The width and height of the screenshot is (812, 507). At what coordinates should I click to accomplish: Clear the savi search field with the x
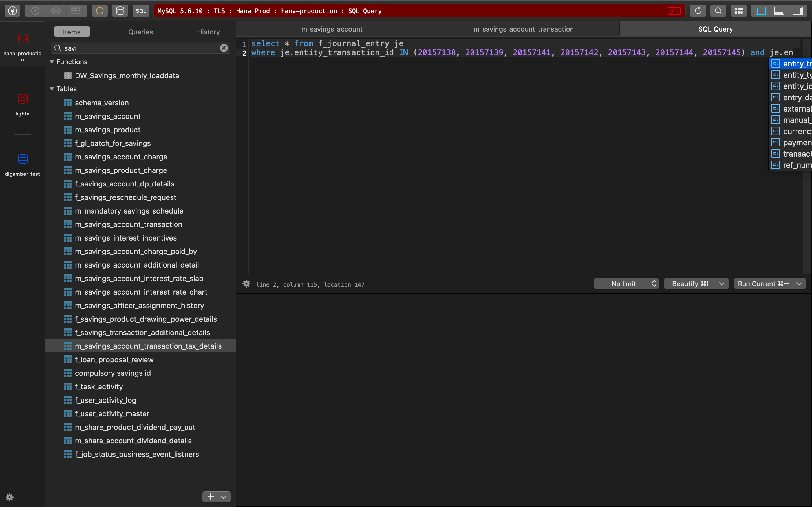[224, 48]
